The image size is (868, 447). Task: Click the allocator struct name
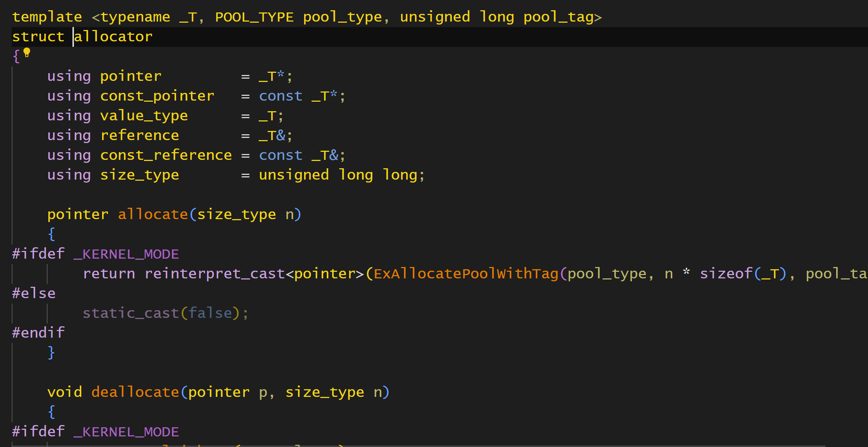pos(113,37)
